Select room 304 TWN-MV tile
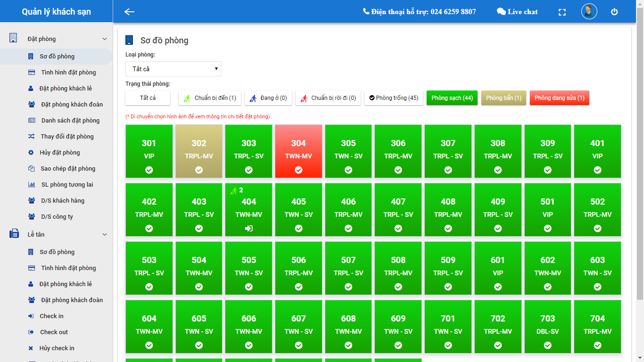The width and height of the screenshot is (644, 362). 298,151
